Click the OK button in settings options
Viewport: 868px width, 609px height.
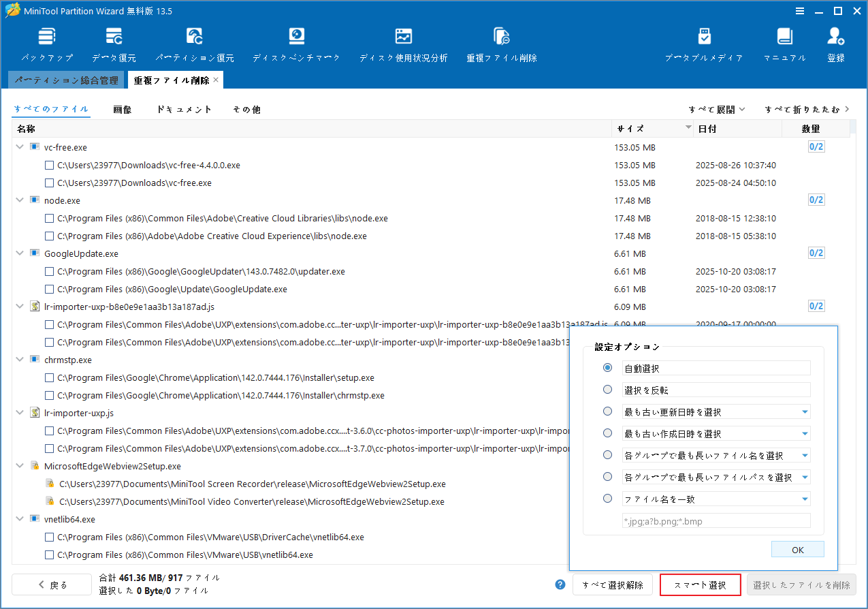click(797, 549)
